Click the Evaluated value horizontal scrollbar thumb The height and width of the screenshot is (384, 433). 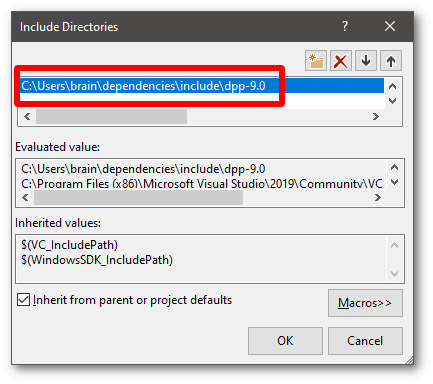[138, 198]
